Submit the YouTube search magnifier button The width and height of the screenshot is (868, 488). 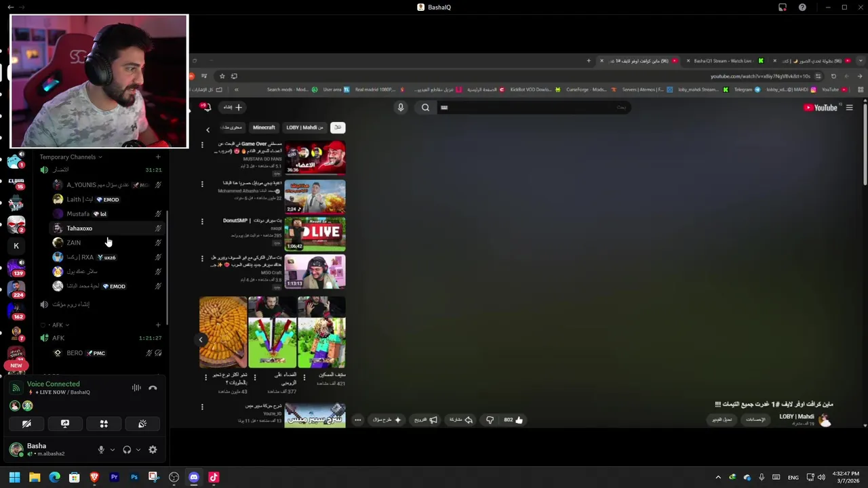425,108
